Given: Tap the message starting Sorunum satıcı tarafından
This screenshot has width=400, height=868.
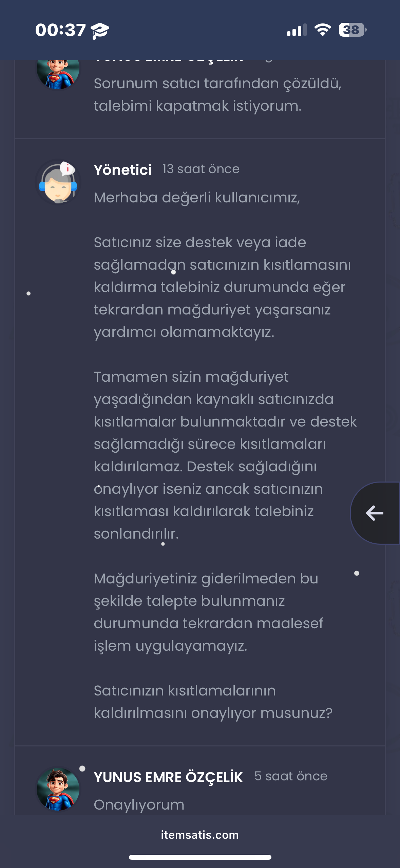Looking at the screenshot, I should coord(218,95).
